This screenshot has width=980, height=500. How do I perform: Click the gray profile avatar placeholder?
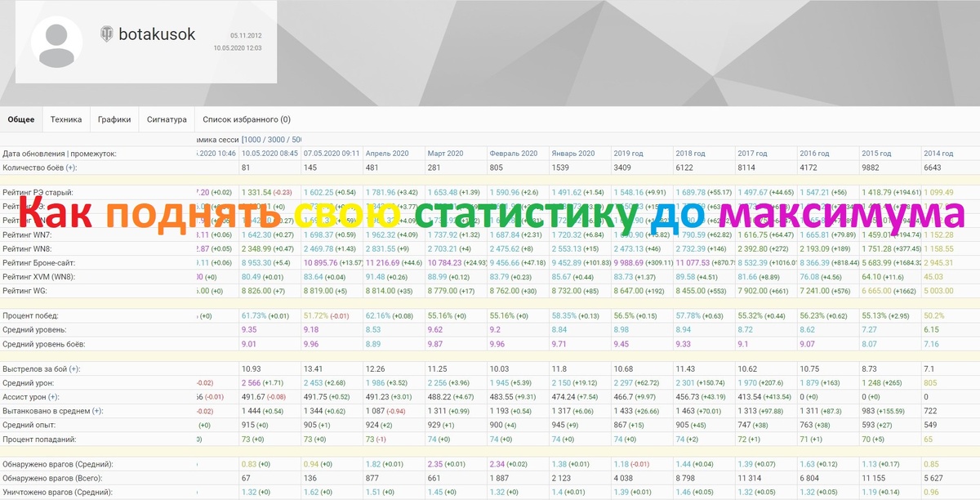tap(56, 42)
